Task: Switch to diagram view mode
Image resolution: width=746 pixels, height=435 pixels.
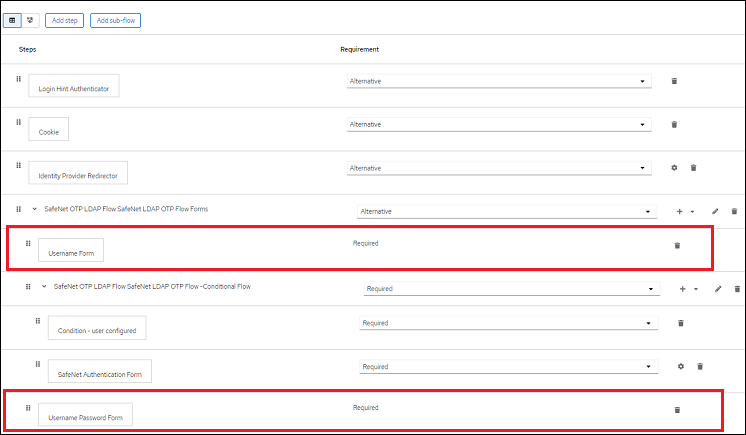Action: 30,20
